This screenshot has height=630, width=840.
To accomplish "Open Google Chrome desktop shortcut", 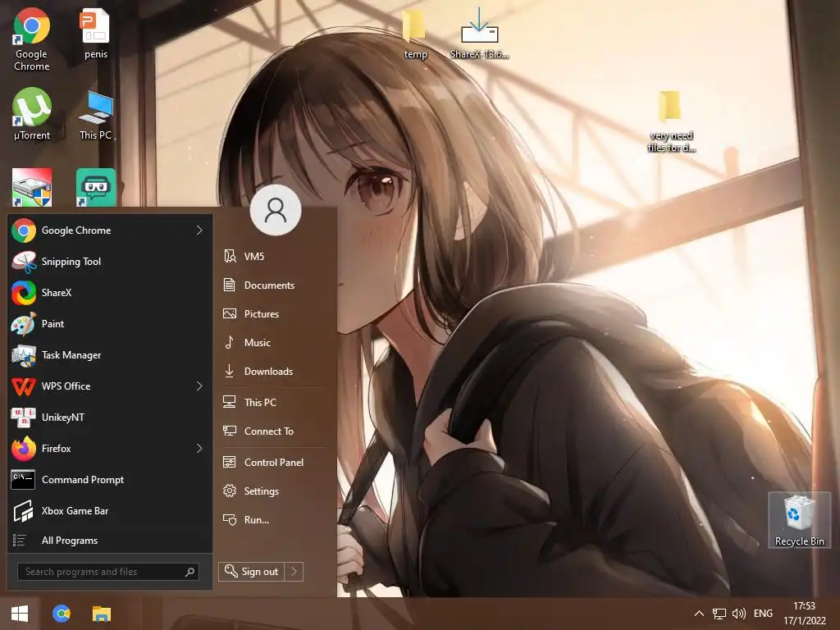I will coord(32,39).
